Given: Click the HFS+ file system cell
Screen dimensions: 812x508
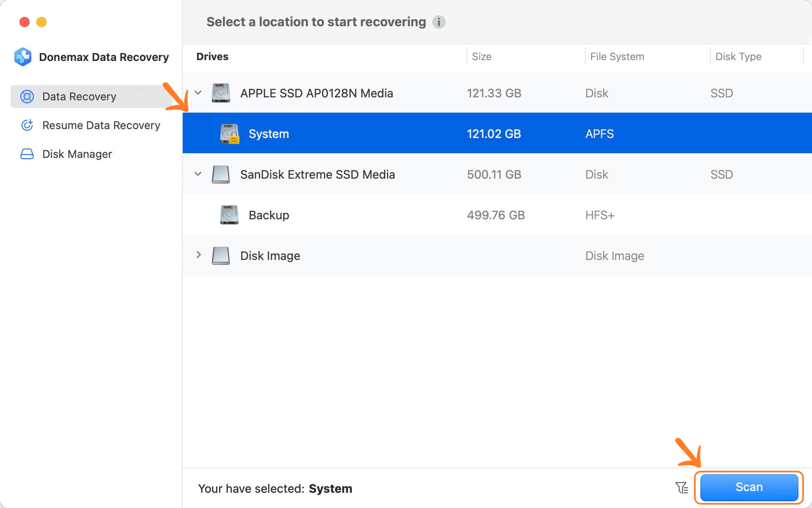Looking at the screenshot, I should pos(600,215).
